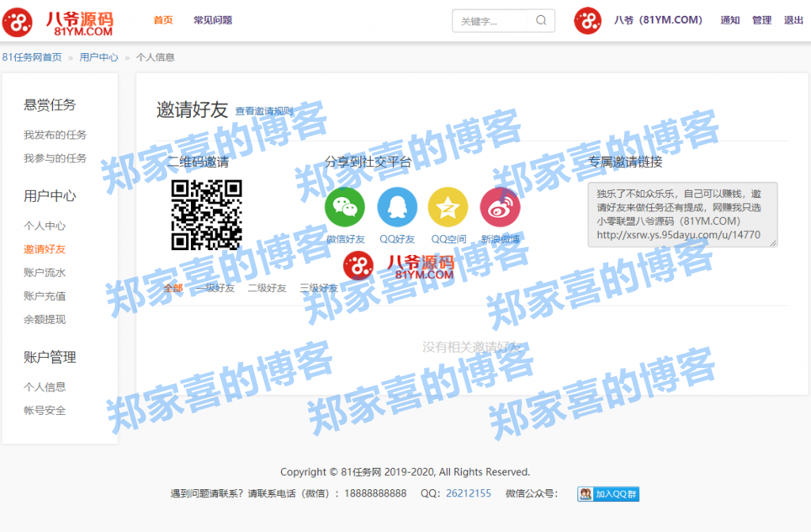The image size is (811, 532).
Task: Share to 新浪微博 icon
Action: (500, 207)
